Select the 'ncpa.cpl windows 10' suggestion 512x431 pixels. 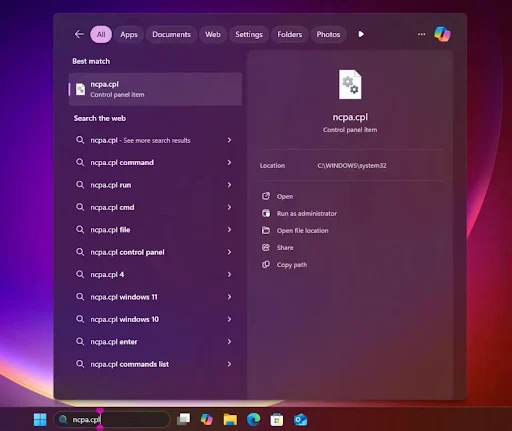[x=155, y=319]
